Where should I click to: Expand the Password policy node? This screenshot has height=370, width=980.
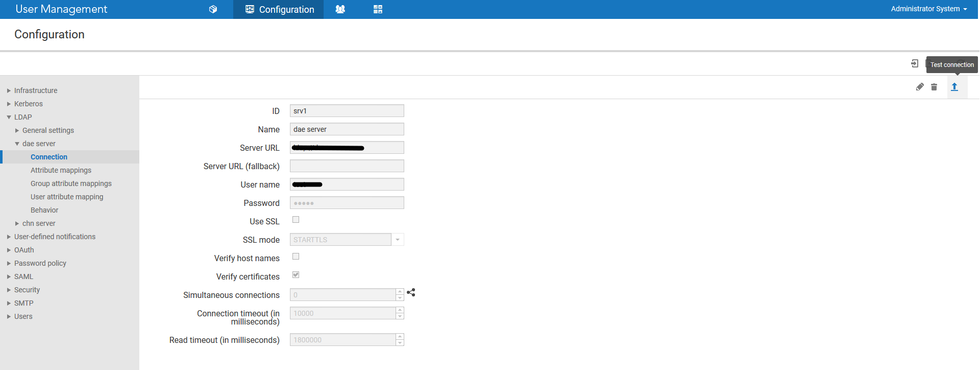tap(9, 263)
